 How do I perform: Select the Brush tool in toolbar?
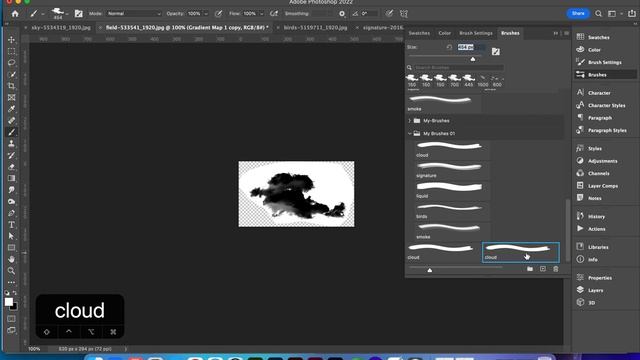11,132
